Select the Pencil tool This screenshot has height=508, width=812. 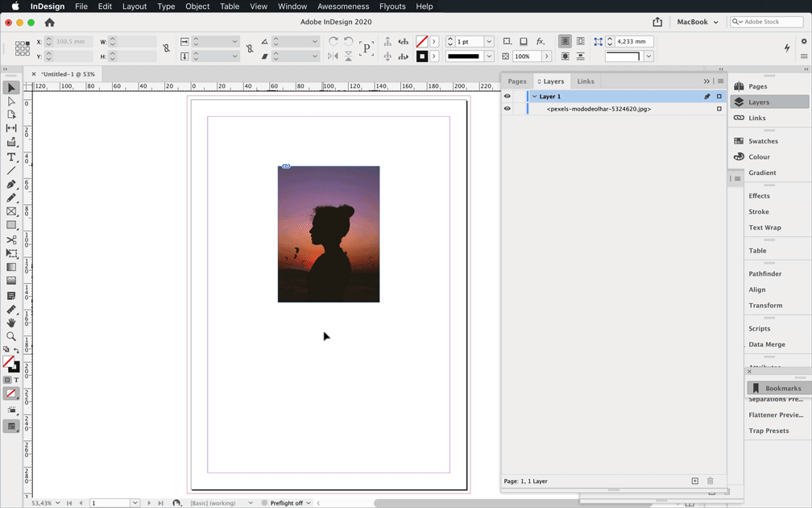coord(11,198)
